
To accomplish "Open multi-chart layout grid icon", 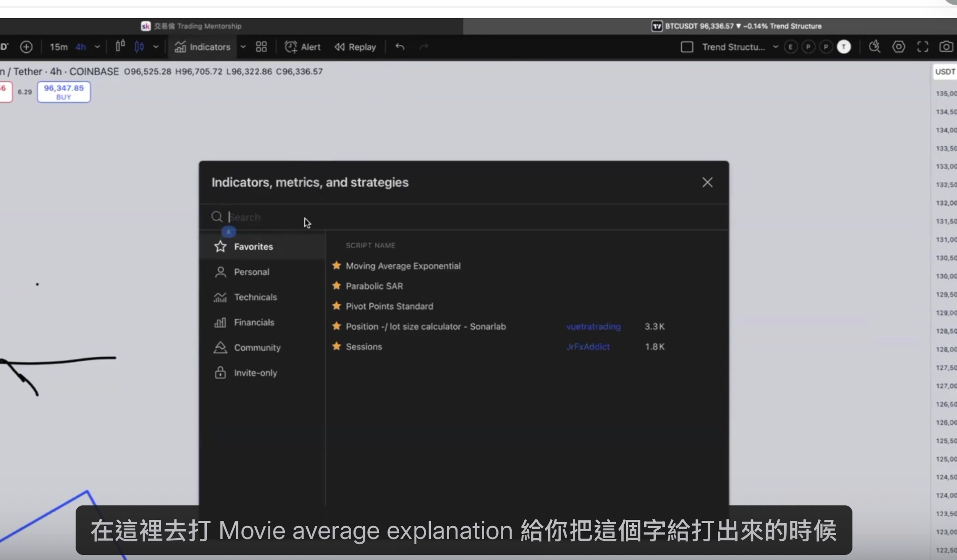I will (261, 47).
